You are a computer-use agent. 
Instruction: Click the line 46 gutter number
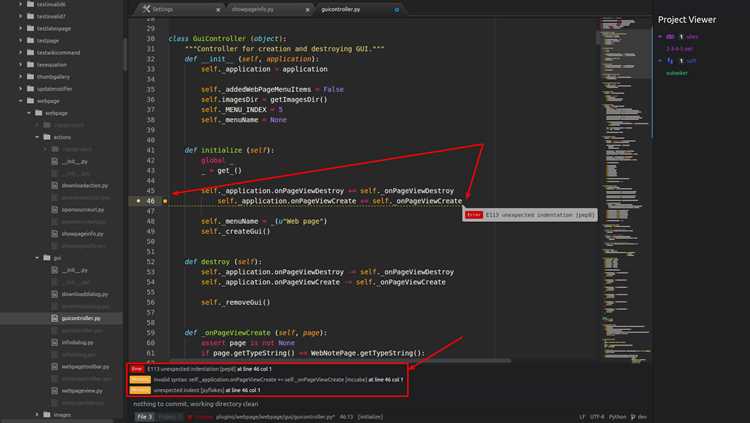pyautogui.click(x=151, y=201)
